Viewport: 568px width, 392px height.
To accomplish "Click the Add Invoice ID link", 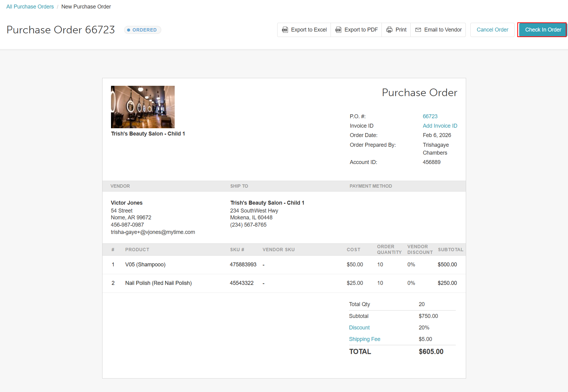I will (x=440, y=126).
